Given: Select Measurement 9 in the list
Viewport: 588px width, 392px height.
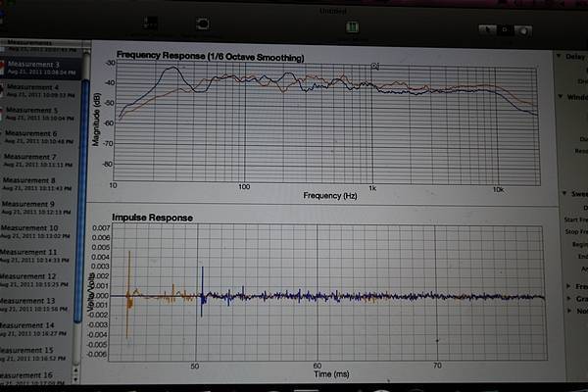Looking at the screenshot, I should (37, 208).
